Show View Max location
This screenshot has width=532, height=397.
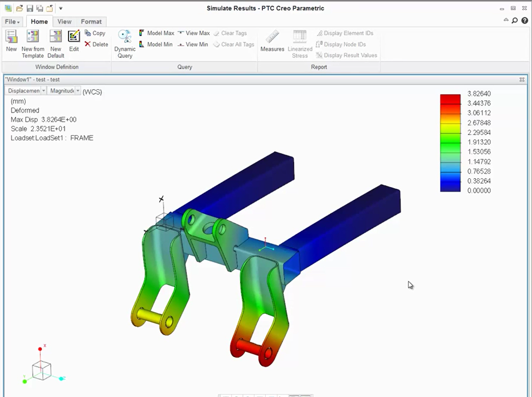point(194,33)
